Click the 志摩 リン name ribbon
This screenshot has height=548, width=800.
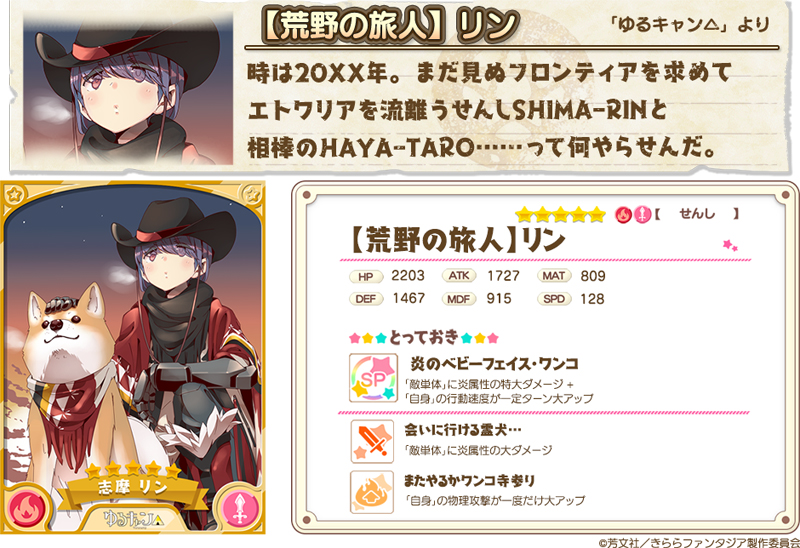coord(133,488)
